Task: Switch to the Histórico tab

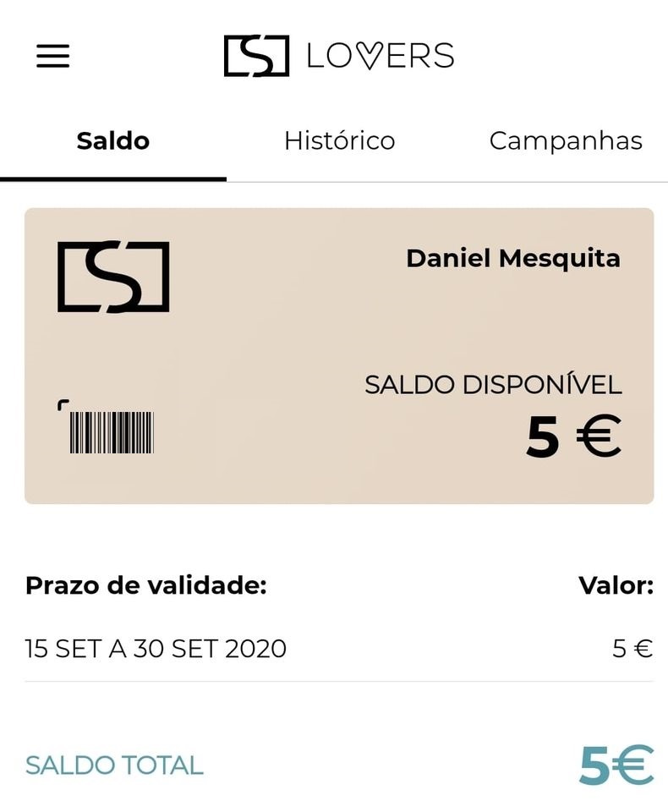Action: point(340,141)
